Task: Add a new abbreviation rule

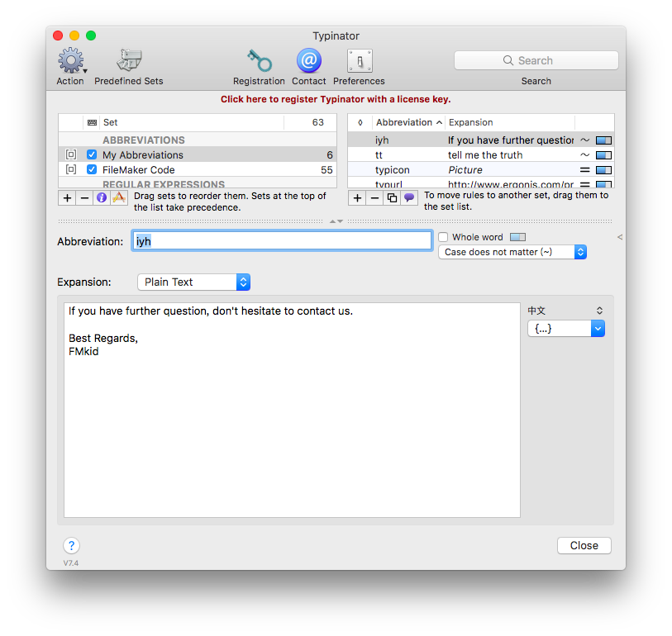Action: tap(357, 198)
